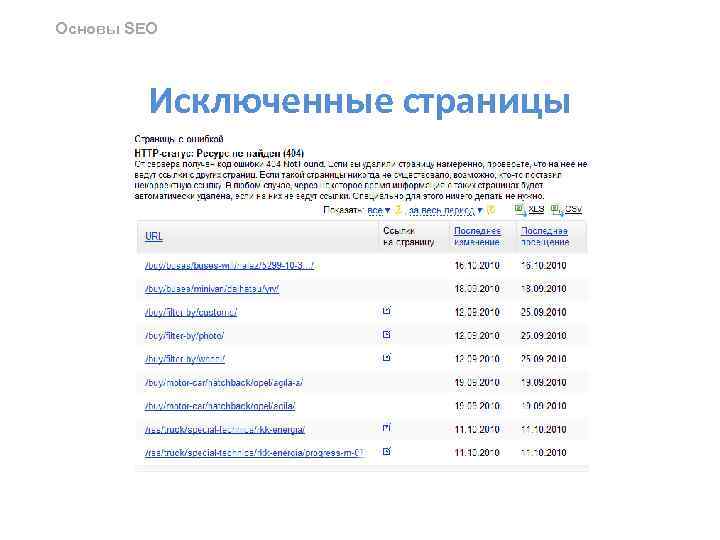Download the report via the XLS link

[x=536, y=209]
